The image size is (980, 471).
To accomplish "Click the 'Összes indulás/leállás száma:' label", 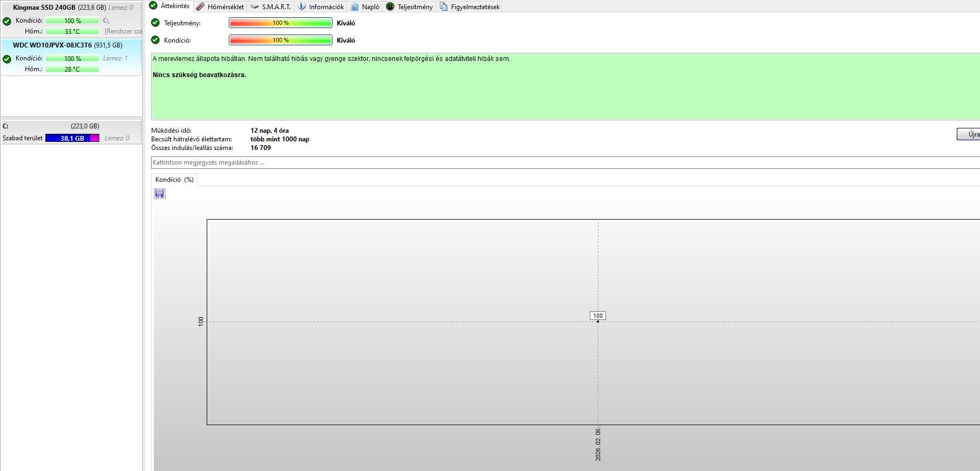I will pos(192,148).
